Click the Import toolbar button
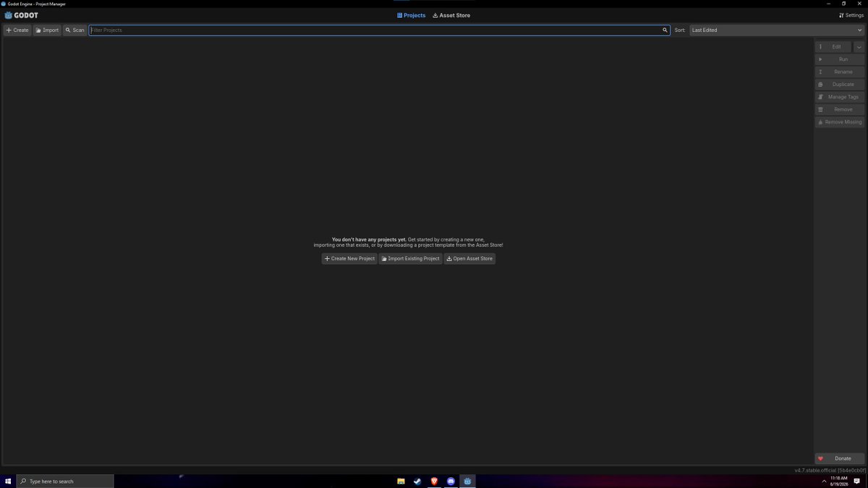The width and height of the screenshot is (868, 488). point(47,30)
